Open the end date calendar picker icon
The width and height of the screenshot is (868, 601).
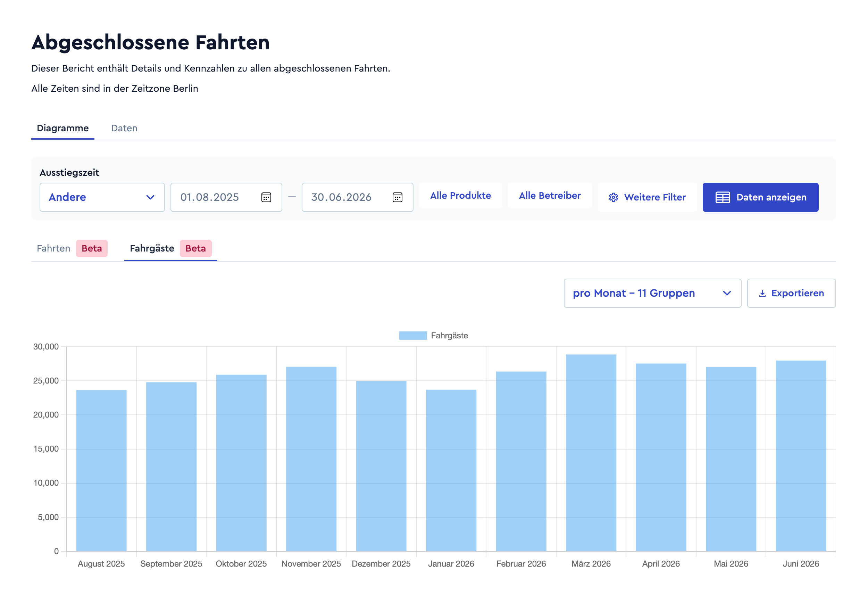click(x=397, y=197)
